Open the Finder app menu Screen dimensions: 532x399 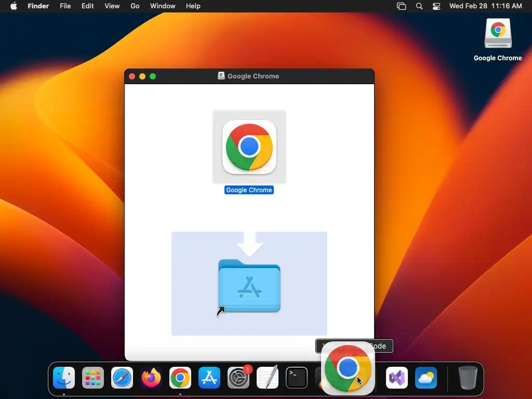tap(38, 6)
